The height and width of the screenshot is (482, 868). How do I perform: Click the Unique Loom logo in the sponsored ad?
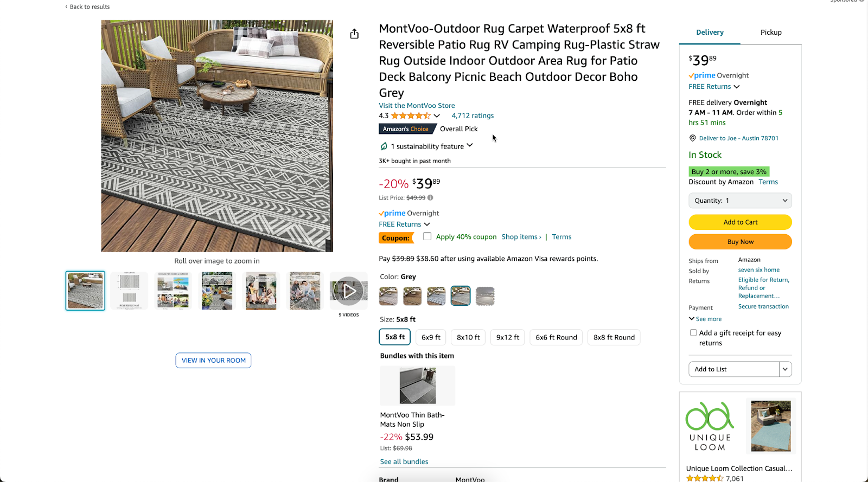(x=710, y=426)
